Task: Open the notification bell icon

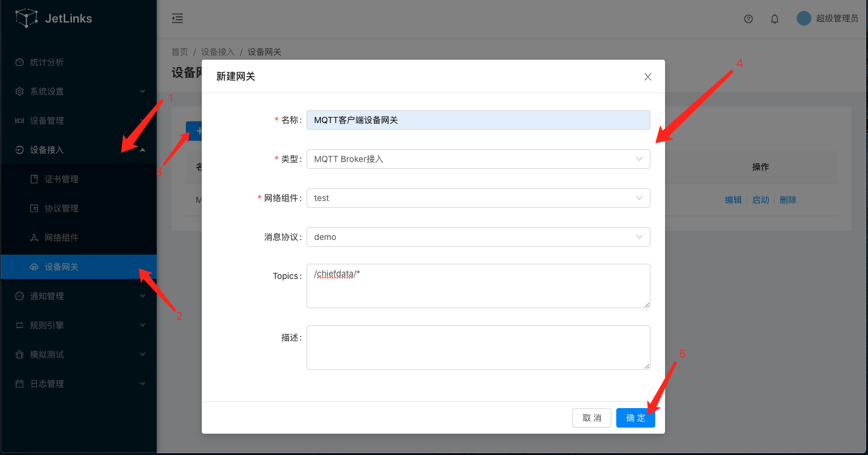Action: coord(775,19)
